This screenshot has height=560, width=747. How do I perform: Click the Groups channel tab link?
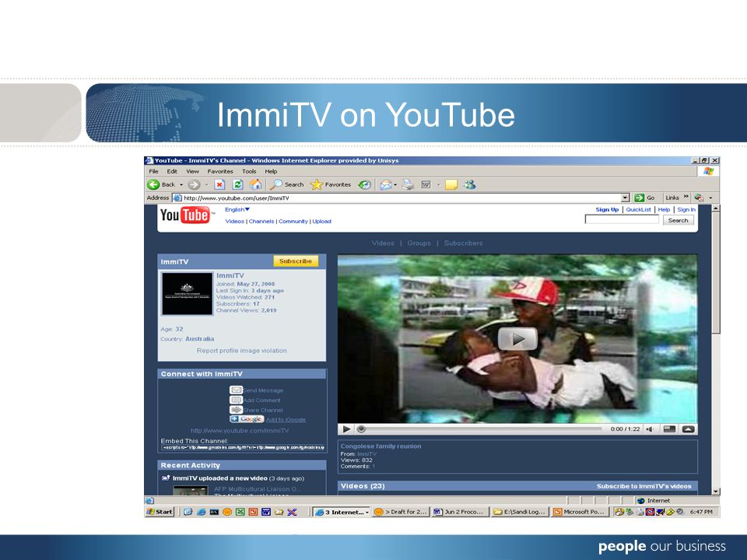(x=419, y=243)
